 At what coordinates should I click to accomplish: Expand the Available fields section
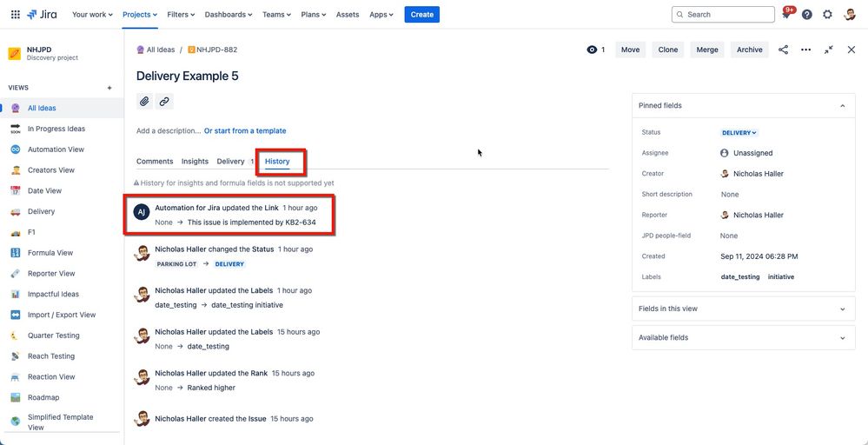[x=744, y=337]
